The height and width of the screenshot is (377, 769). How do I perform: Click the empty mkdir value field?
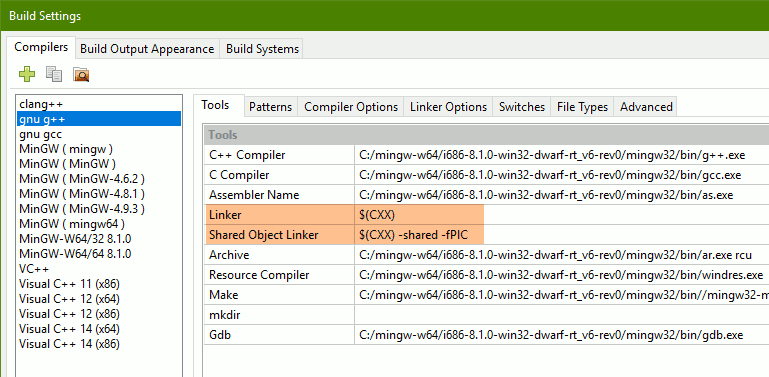pos(562,315)
